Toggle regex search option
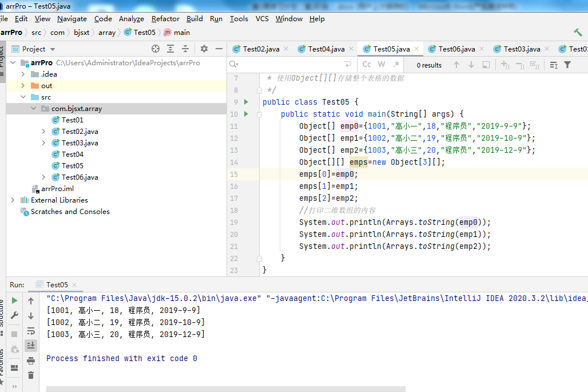Screen dimensions: 588x392 pyautogui.click(x=396, y=65)
